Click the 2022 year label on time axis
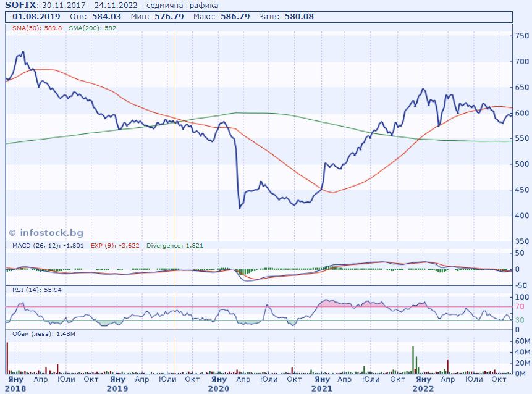The height and width of the screenshot is (394, 532). (423, 388)
